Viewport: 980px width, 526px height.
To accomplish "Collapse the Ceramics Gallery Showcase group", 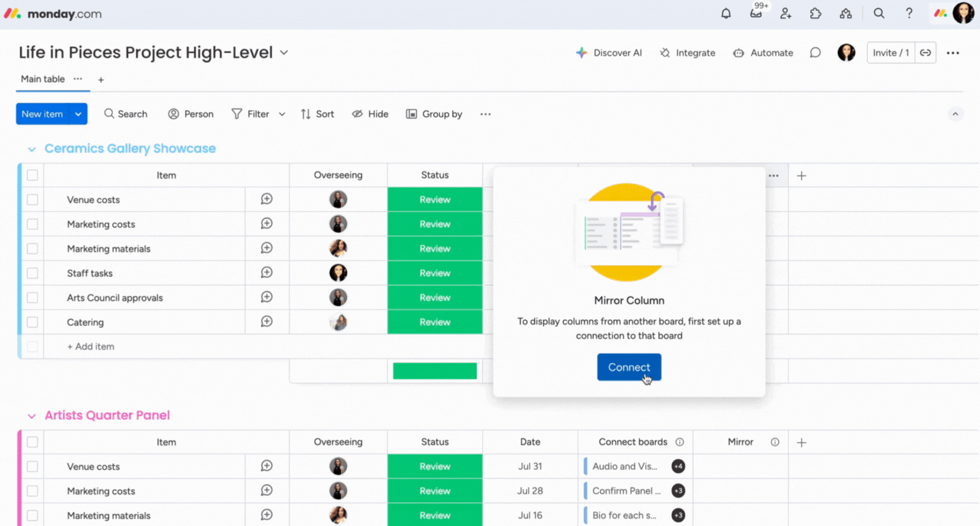I will coord(32,149).
